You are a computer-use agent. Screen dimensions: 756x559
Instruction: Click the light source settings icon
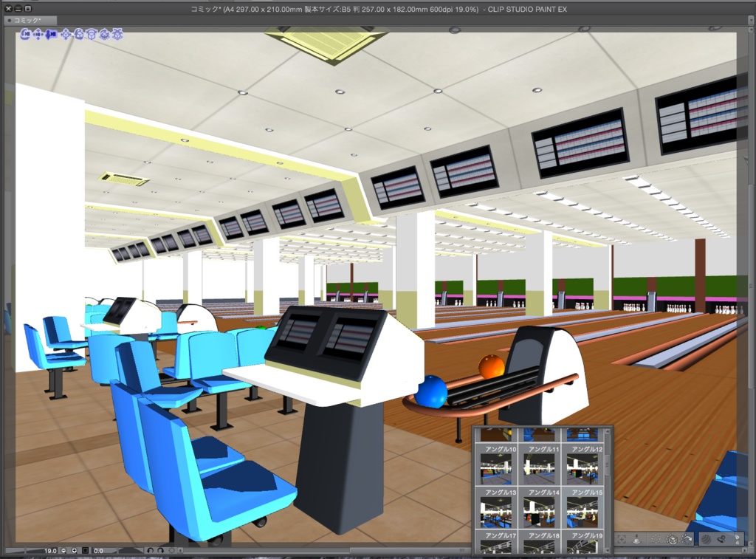pos(723,539)
